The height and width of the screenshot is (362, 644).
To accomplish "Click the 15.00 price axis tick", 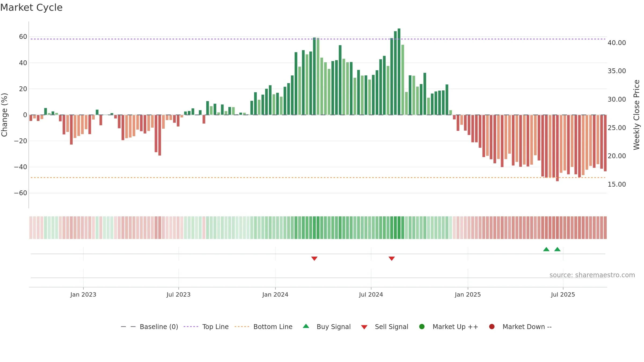I will coord(617,184).
